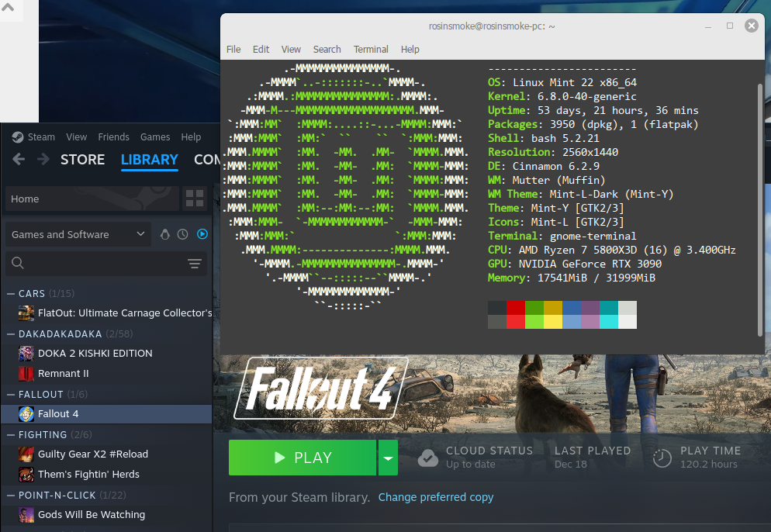Click the cloud status icon

pos(428,458)
